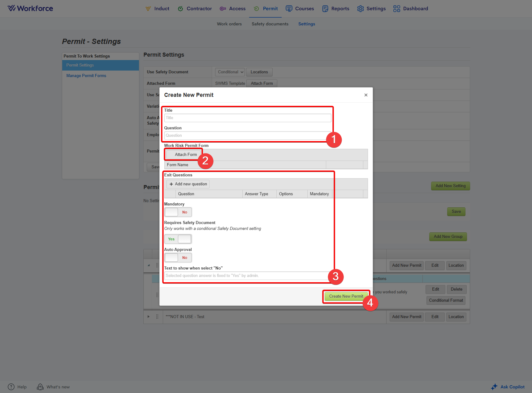The width and height of the screenshot is (532, 393).
Task: Open the Induct module icon
Action: 148,9
